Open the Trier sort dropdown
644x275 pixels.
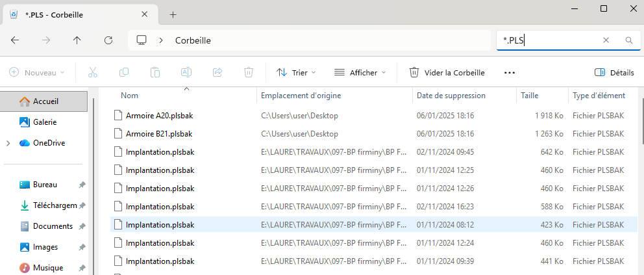(296, 73)
